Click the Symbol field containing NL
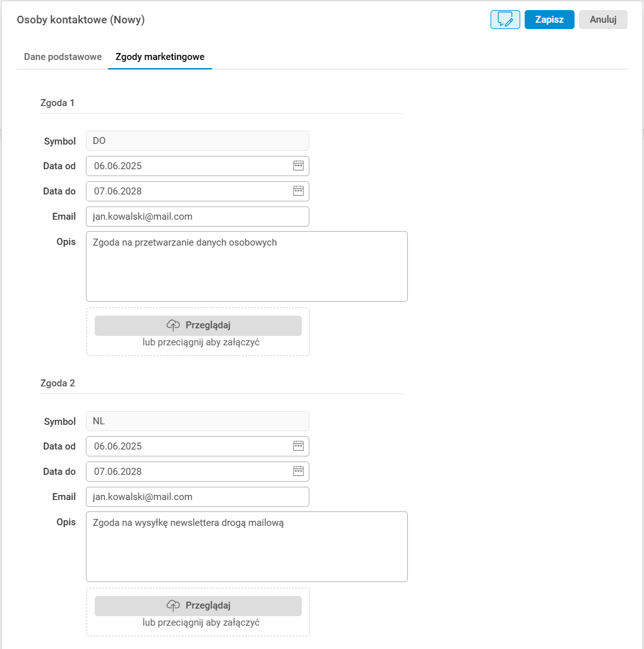The image size is (644, 649). pos(197,421)
